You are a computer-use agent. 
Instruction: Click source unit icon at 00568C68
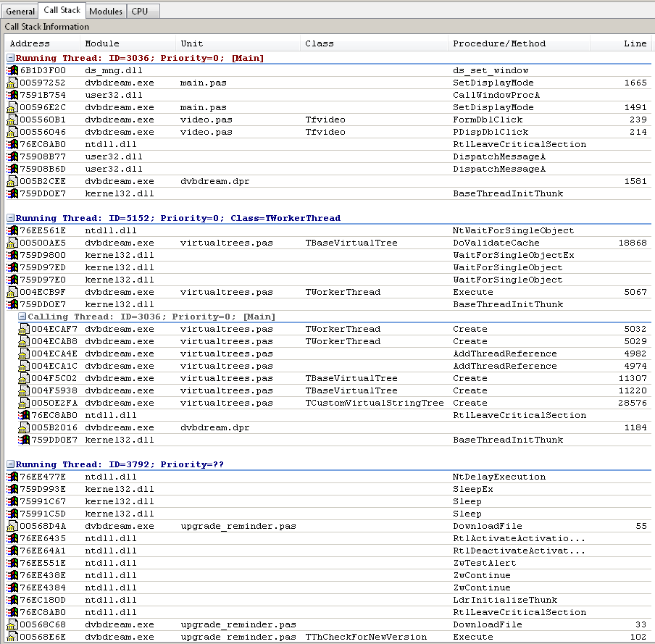pyautogui.click(x=12, y=624)
